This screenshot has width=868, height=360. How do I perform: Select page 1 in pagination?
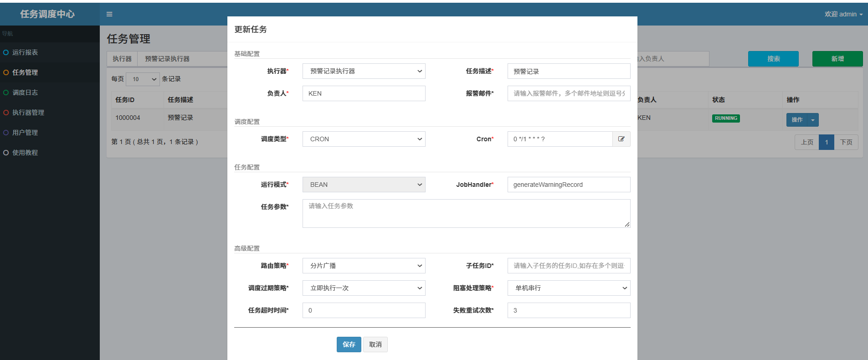[827, 142]
